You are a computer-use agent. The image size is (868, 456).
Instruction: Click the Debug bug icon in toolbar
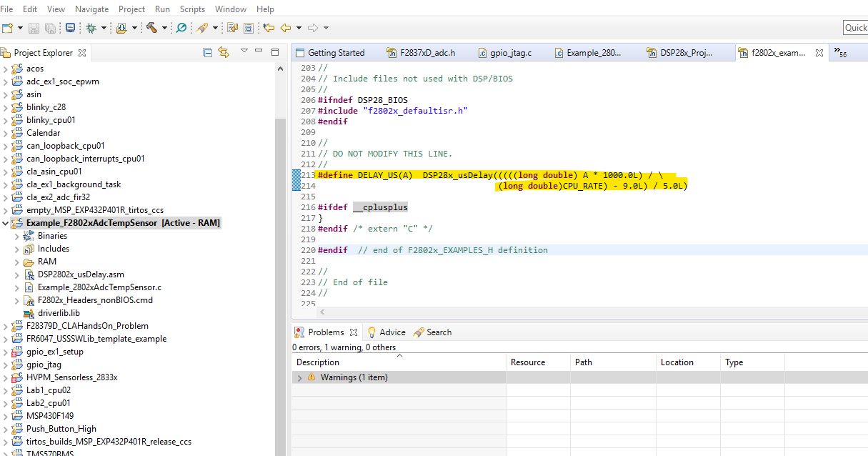91,28
